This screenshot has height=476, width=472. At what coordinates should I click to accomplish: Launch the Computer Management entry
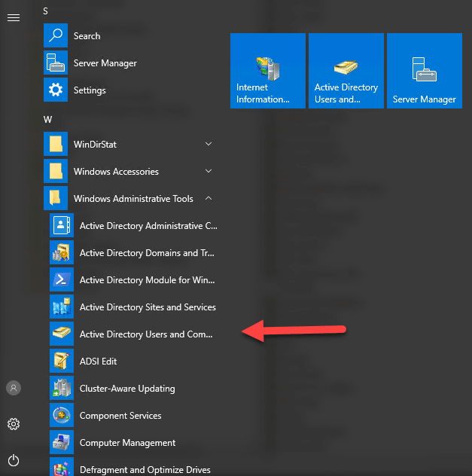coord(127,443)
